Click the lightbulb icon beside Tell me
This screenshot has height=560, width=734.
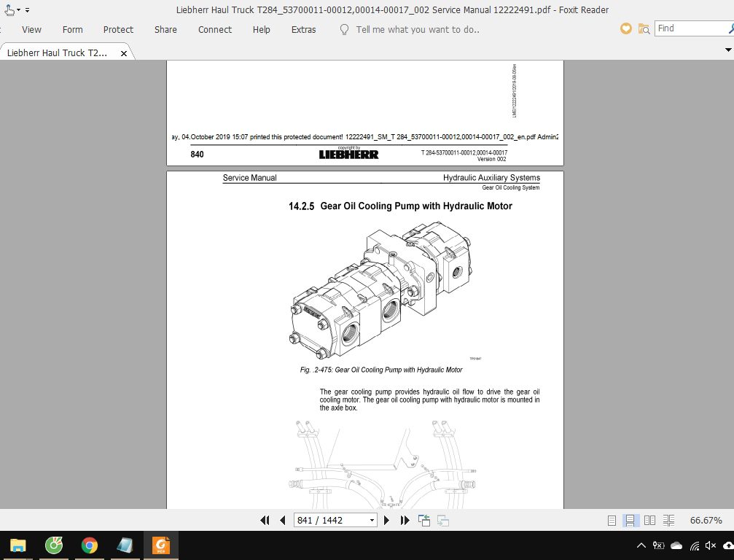(x=344, y=29)
